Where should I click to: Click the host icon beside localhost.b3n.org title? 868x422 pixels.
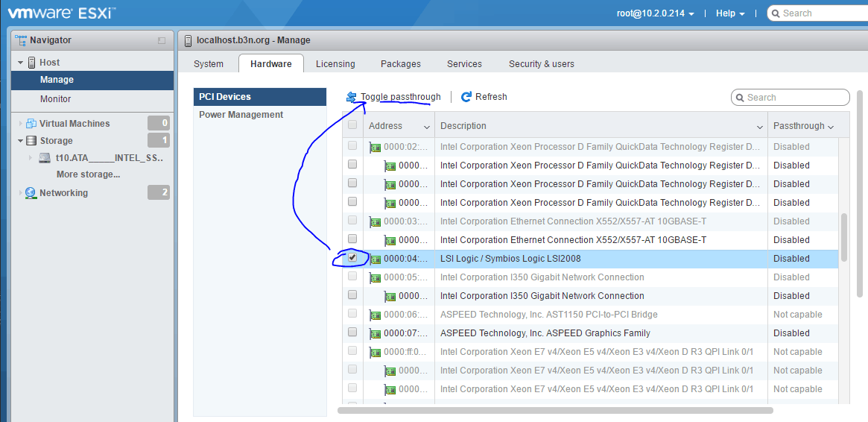click(189, 40)
